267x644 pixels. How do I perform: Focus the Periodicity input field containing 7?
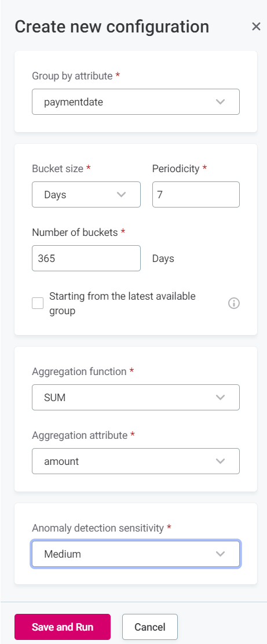pyautogui.click(x=196, y=195)
